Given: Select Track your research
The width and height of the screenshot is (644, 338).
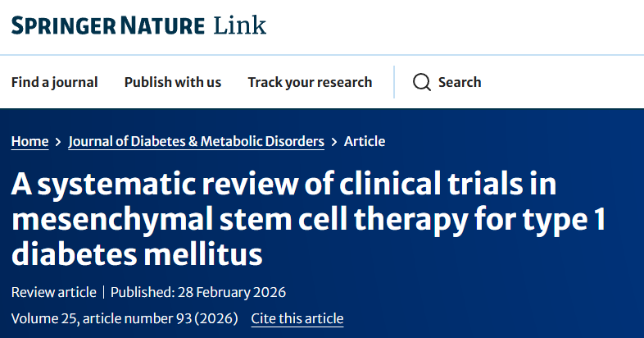Looking at the screenshot, I should (x=310, y=82).
